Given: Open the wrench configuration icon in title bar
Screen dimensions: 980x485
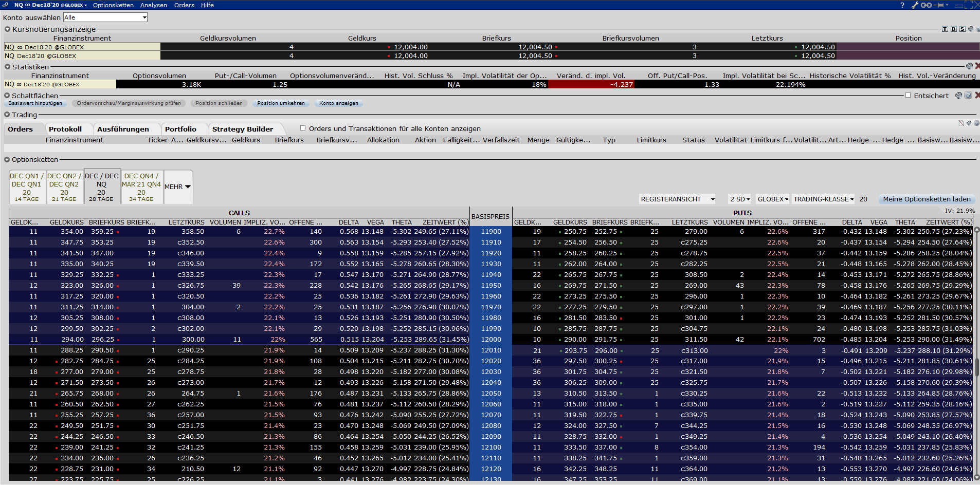Looking at the screenshot, I should [x=915, y=5].
